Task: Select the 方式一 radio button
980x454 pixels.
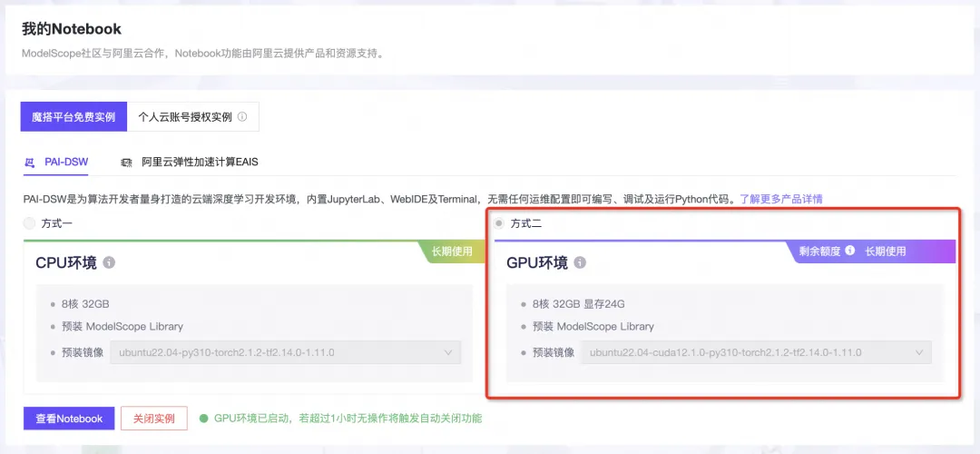Action: tap(29, 223)
